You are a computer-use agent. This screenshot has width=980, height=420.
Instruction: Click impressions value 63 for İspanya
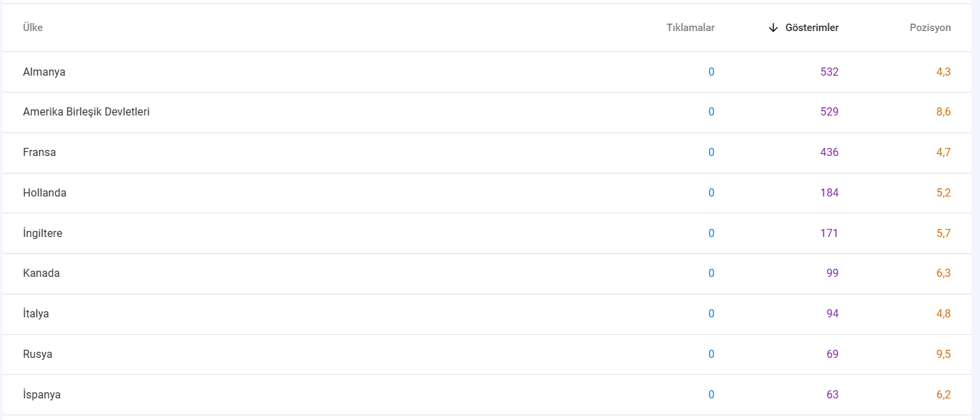(x=833, y=394)
